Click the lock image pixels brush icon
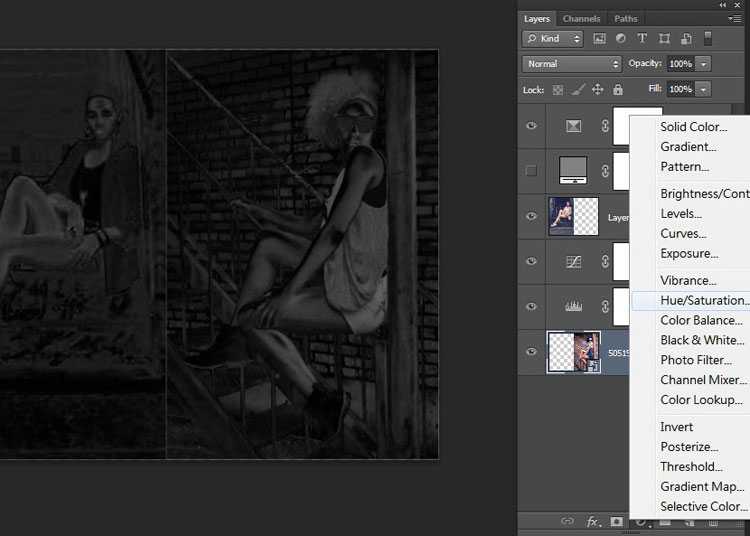Viewport: 750px width, 536px height. [x=578, y=89]
